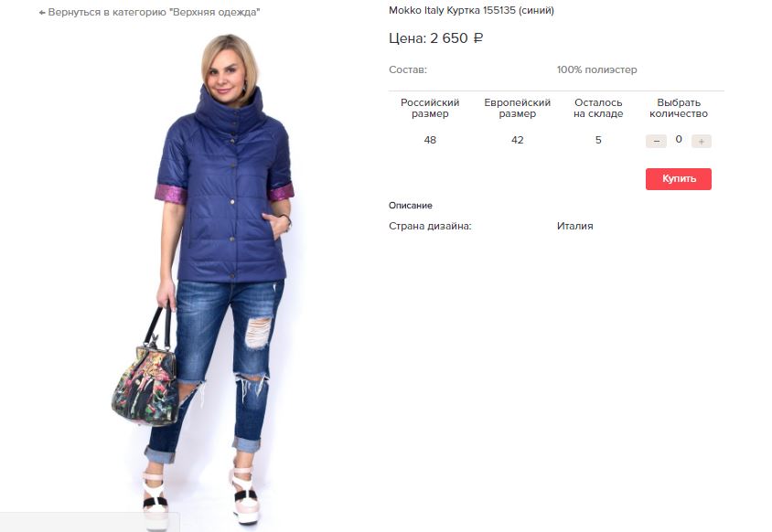Click the "100% полиэстер" composition value

pos(596,69)
